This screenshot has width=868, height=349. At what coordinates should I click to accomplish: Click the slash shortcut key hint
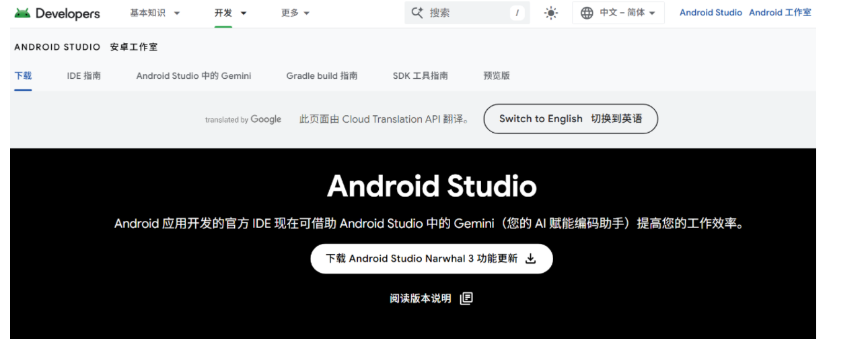pos(517,13)
